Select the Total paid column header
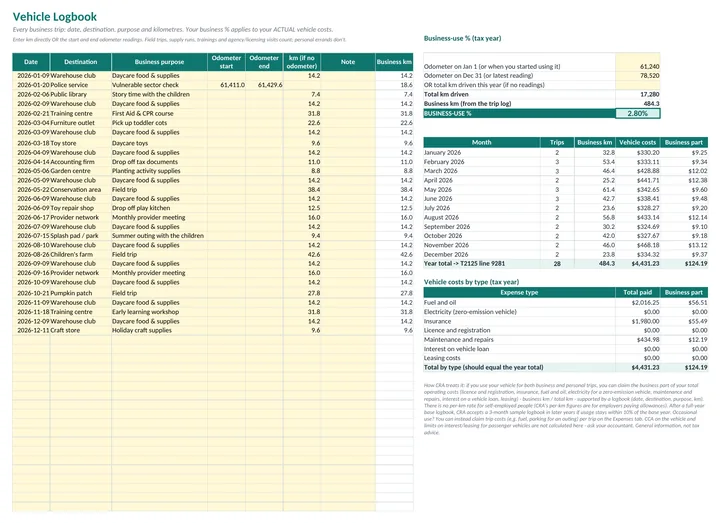The width and height of the screenshot is (720, 523). [638, 292]
